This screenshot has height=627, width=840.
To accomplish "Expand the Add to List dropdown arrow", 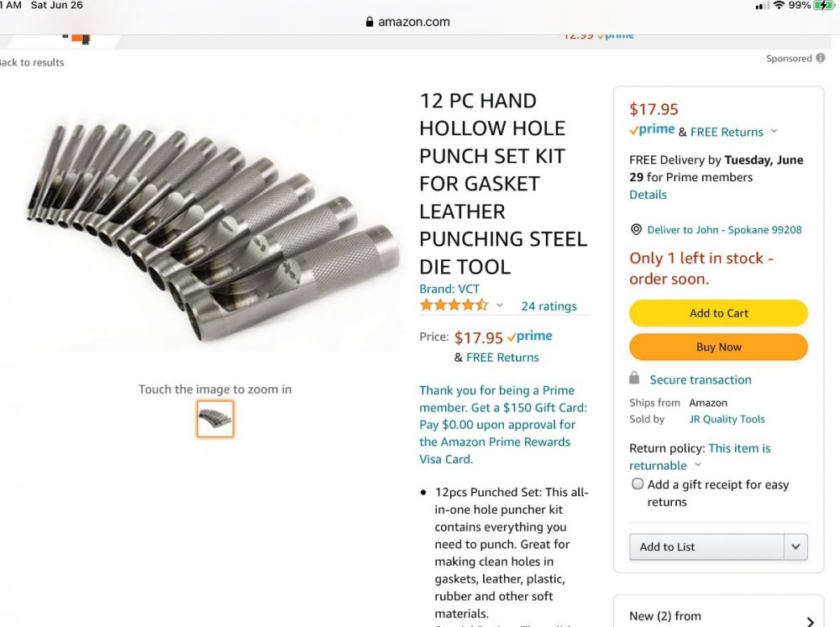I will pos(795,546).
